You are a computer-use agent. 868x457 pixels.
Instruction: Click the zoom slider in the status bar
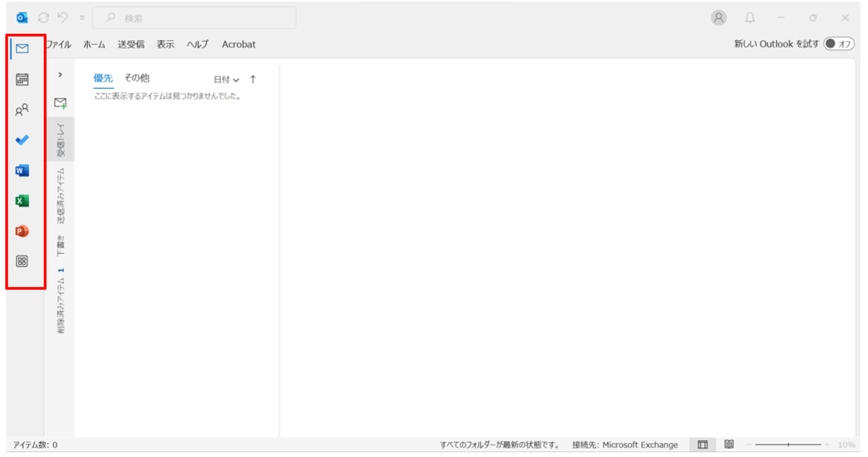coord(788,445)
